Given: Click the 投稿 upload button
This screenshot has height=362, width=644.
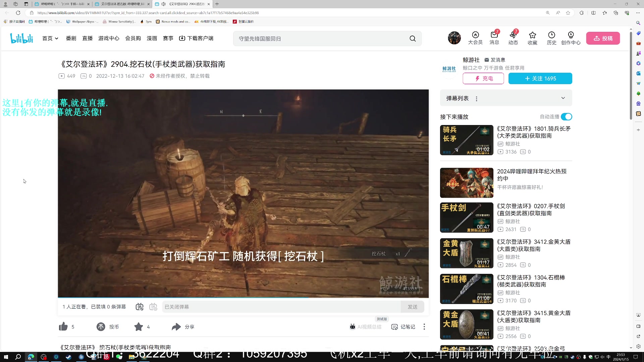Looking at the screenshot, I should pyautogui.click(x=603, y=38).
